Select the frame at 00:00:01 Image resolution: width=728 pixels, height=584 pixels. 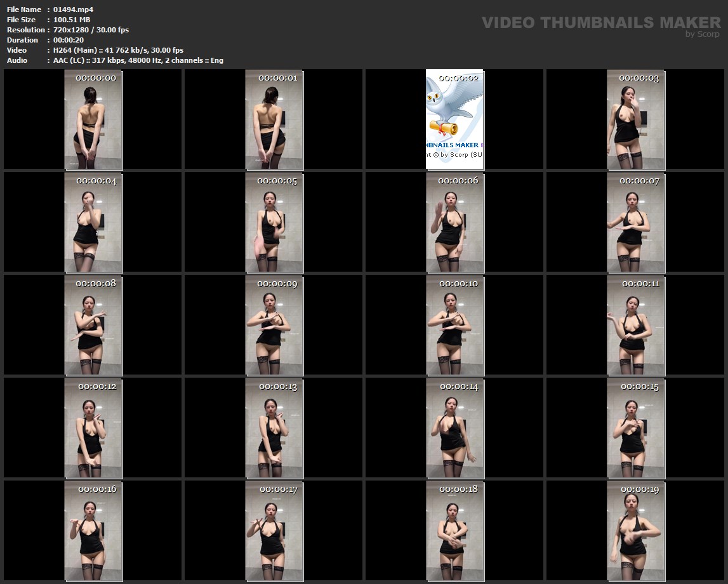pos(274,120)
